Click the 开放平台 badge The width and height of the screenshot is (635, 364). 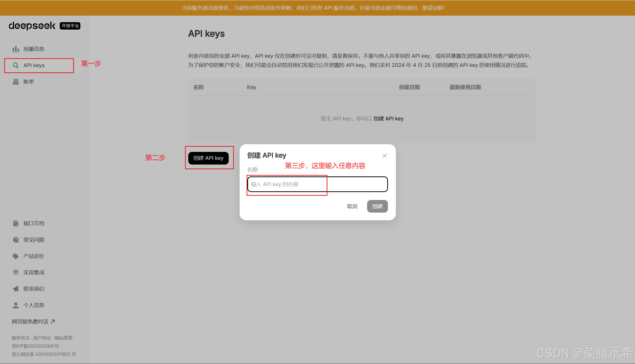[x=70, y=26]
